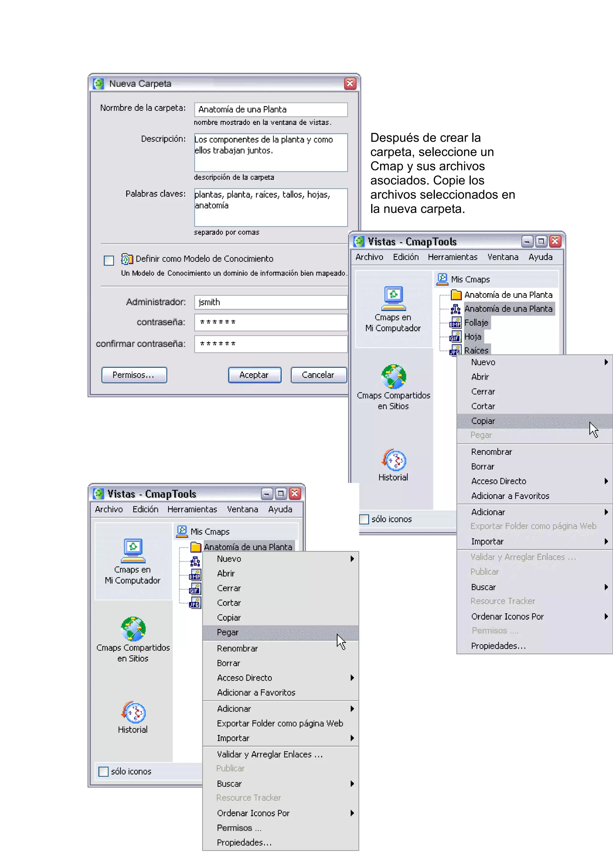This screenshot has width=613, height=868.
Task: Open Permisos... button in Nueva Carpeta
Action: 134,375
